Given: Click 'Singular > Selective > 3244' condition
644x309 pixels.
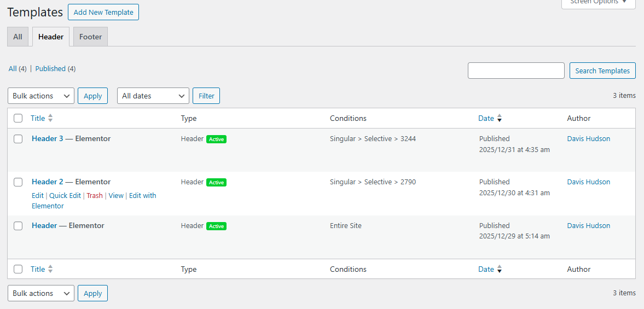Looking at the screenshot, I should pos(373,139).
